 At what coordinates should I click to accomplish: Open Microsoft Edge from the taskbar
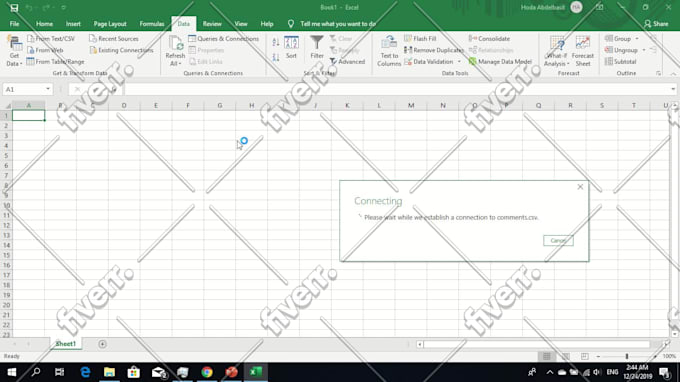(85, 372)
